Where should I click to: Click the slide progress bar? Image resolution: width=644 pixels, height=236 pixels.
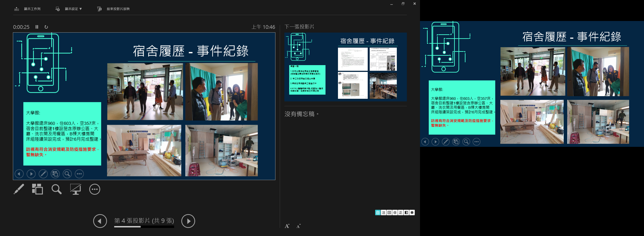(x=144, y=227)
